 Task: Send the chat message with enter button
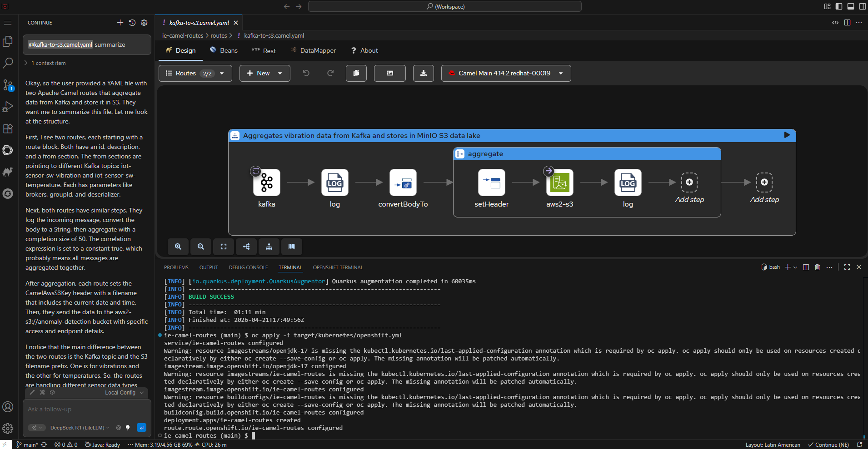pos(142,428)
